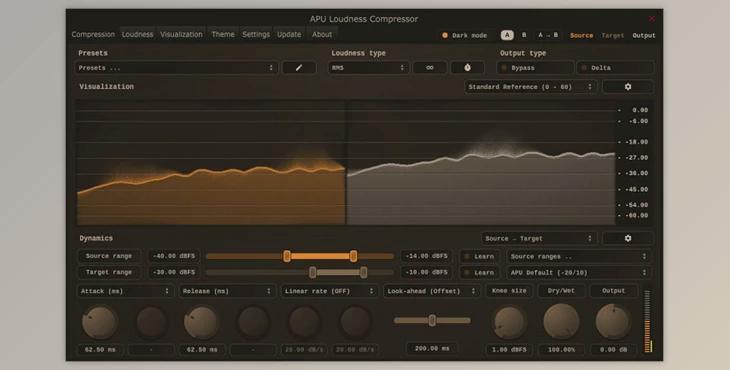The image size is (730, 370).
Task: Open the Presets dropdown
Action: coord(176,68)
